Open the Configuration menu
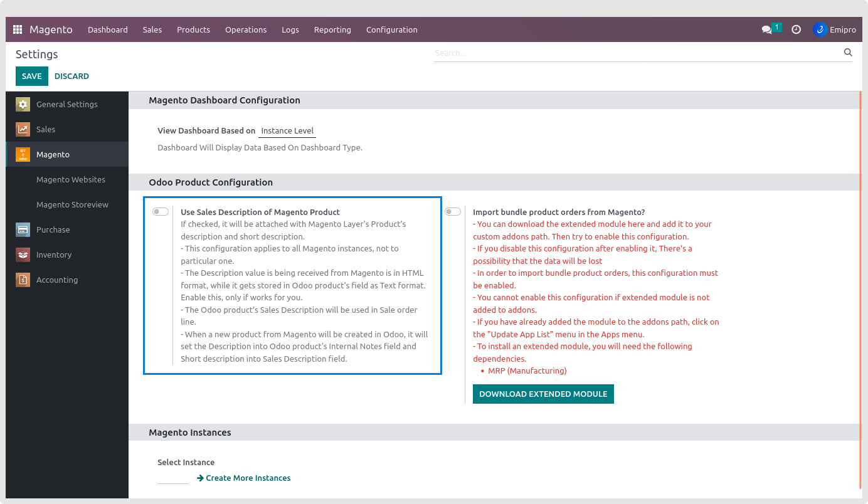 (x=391, y=29)
